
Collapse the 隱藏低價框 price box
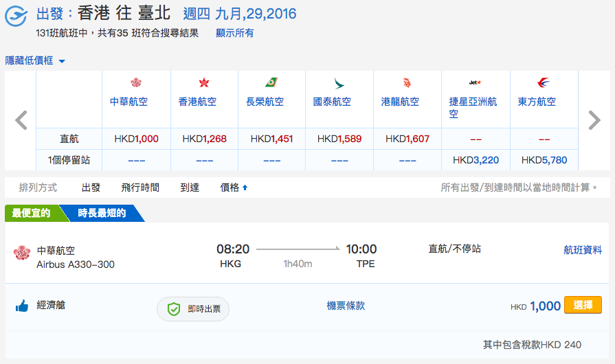coord(35,60)
